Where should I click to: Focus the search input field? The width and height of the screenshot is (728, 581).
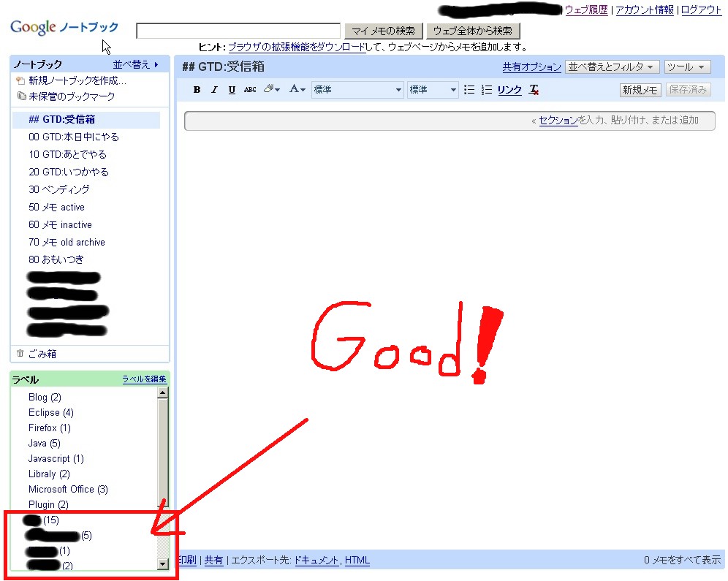pyautogui.click(x=238, y=31)
